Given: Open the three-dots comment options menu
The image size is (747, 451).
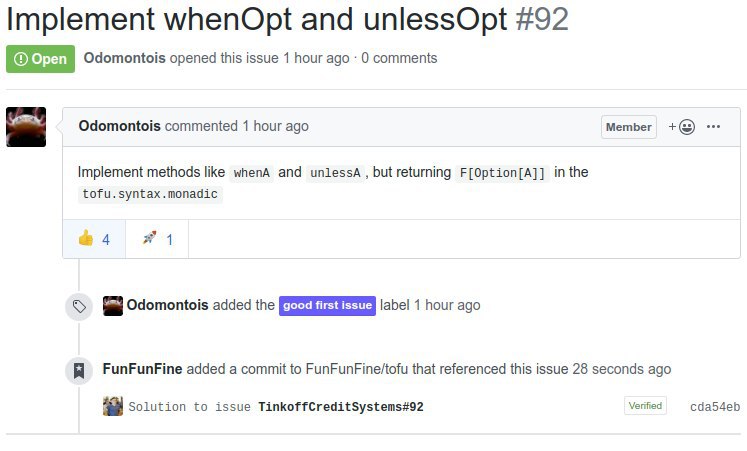Looking at the screenshot, I should 713,127.
